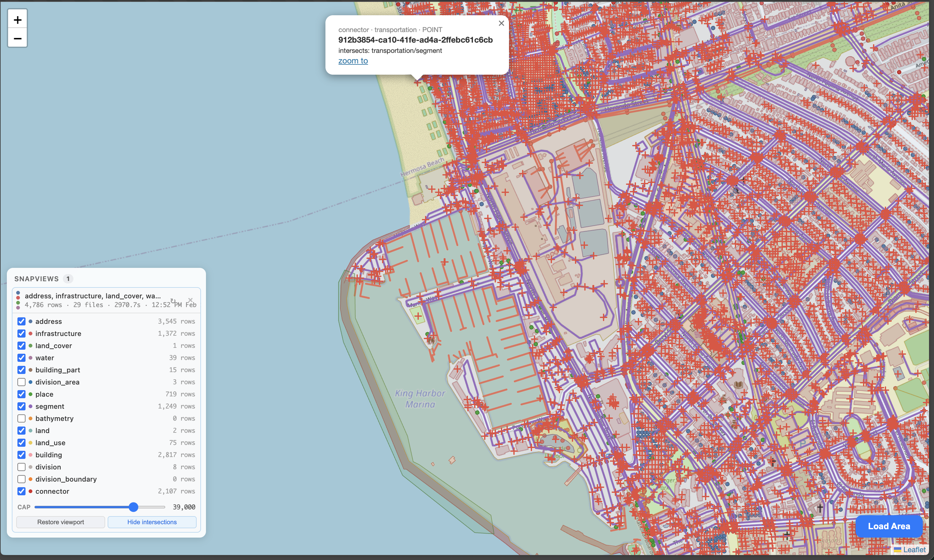Uncheck the address layer checkbox
934x560 pixels.
pyautogui.click(x=21, y=321)
